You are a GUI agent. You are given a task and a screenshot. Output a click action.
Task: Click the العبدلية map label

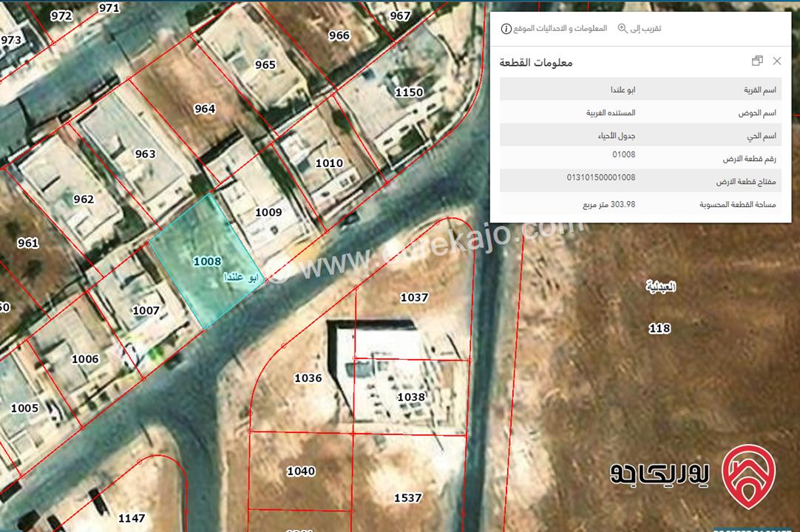(x=661, y=287)
